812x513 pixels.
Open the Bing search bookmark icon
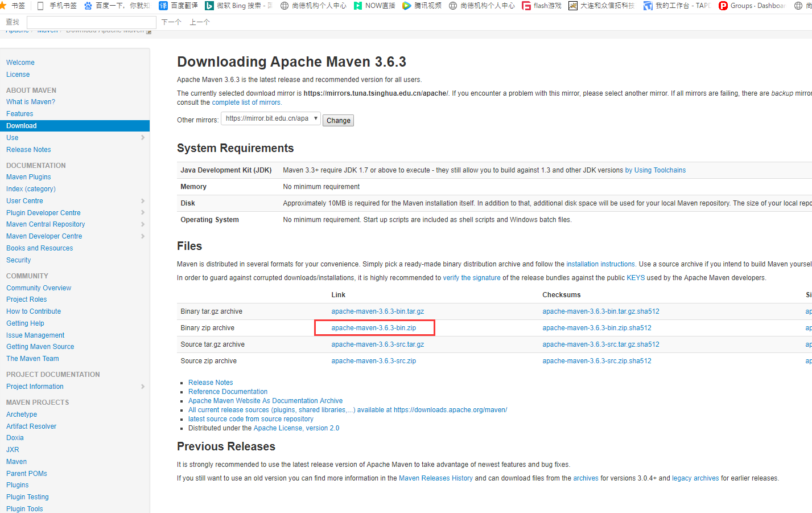click(209, 6)
